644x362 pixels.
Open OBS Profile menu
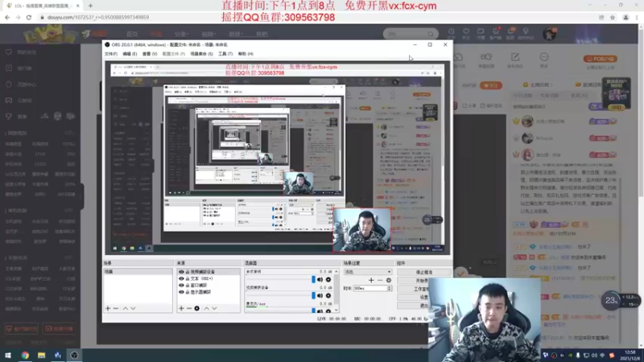point(174,54)
